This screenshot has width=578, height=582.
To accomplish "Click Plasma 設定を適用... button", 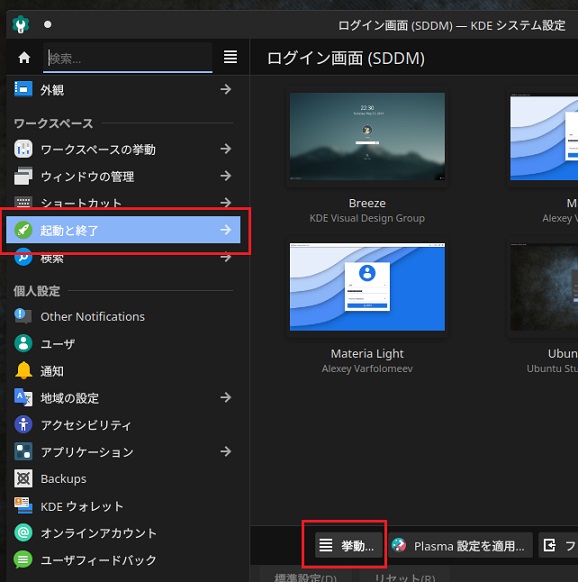I will click(460, 545).
